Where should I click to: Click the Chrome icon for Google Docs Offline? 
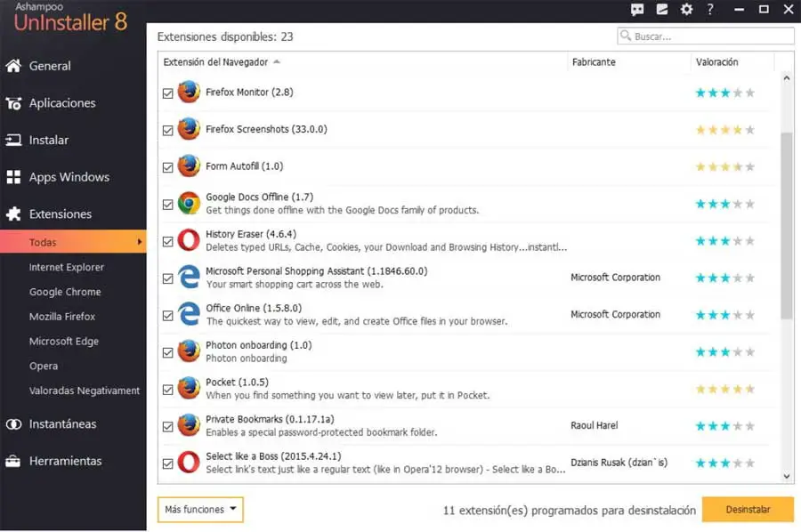189,203
